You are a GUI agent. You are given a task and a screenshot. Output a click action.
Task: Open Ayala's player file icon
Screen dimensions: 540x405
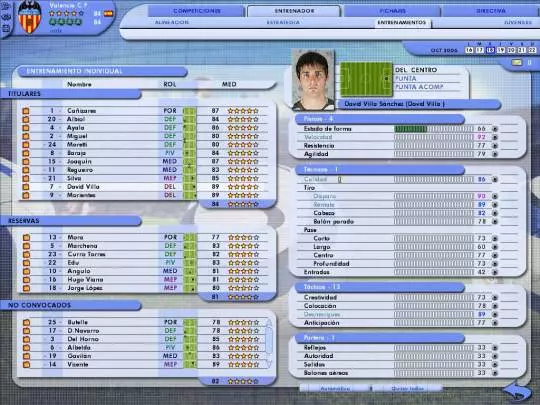point(26,128)
